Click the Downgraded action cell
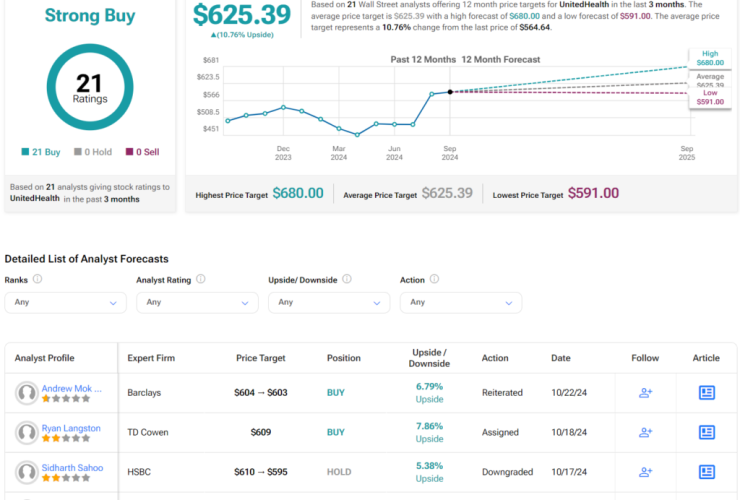The width and height of the screenshot is (740, 500). [x=507, y=472]
